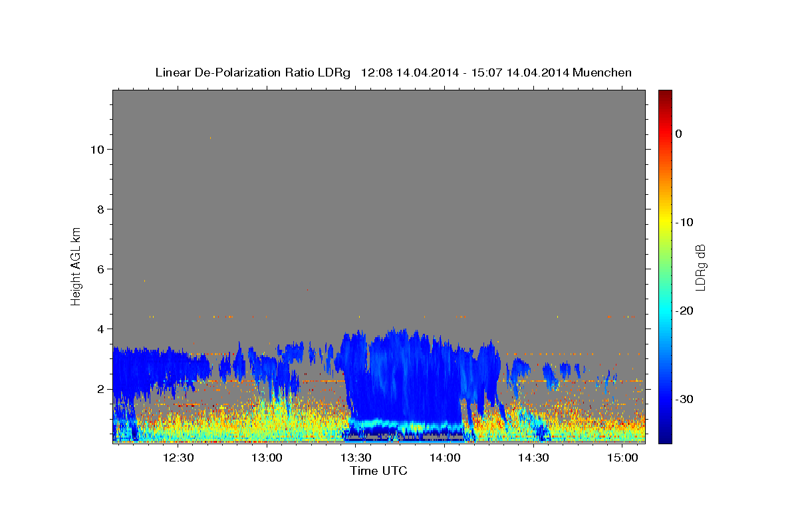
Task: Click the 'Time UTC' axis label
Action: 378,471
